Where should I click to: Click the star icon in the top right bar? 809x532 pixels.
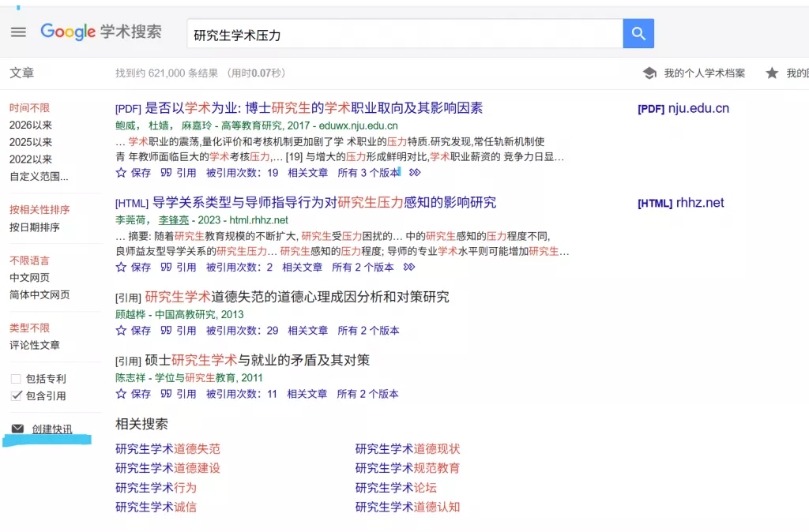click(772, 72)
